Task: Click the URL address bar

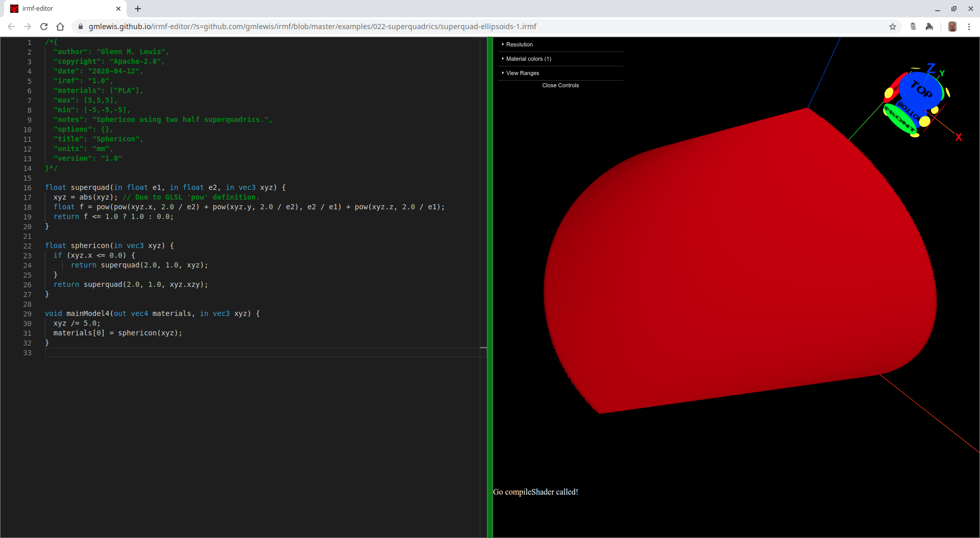Action: [x=459, y=27]
